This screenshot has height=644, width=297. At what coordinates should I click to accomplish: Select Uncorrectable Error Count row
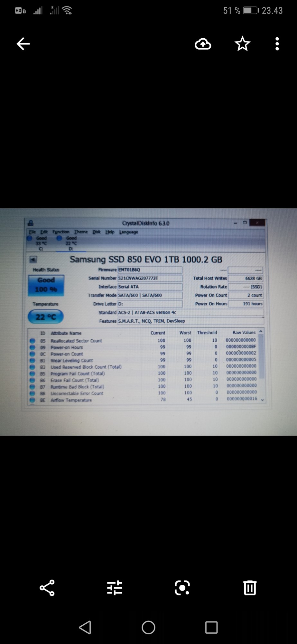point(143,393)
